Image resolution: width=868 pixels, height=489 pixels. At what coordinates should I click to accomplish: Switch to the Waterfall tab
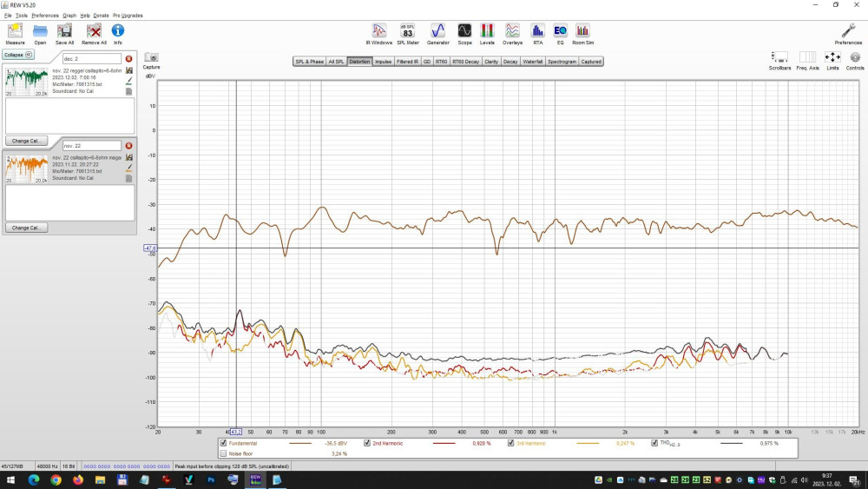point(533,62)
